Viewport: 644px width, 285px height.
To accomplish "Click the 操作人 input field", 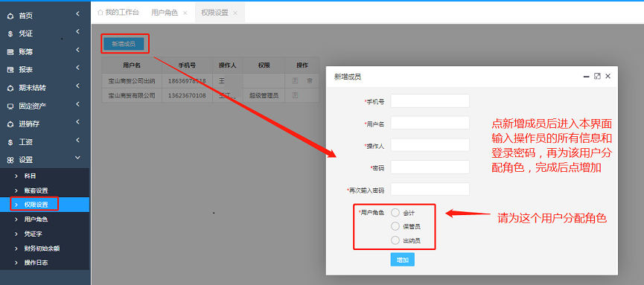I will pyautogui.click(x=430, y=145).
